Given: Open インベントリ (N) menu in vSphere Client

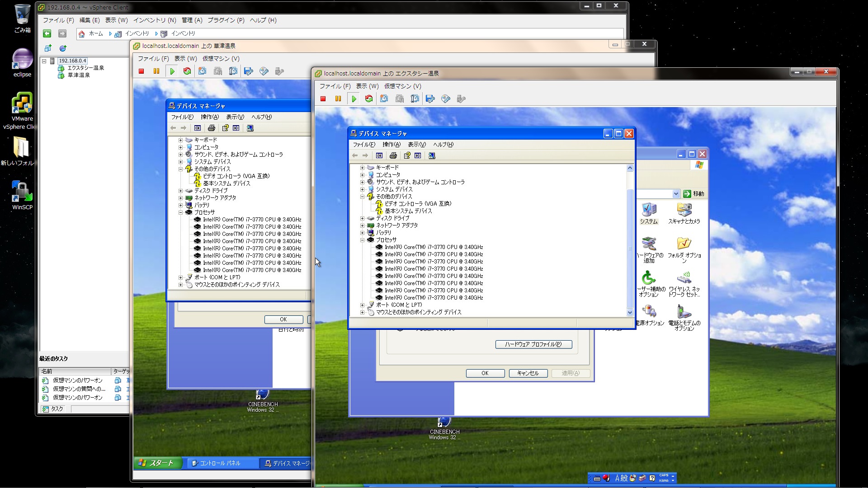Looking at the screenshot, I should [155, 20].
